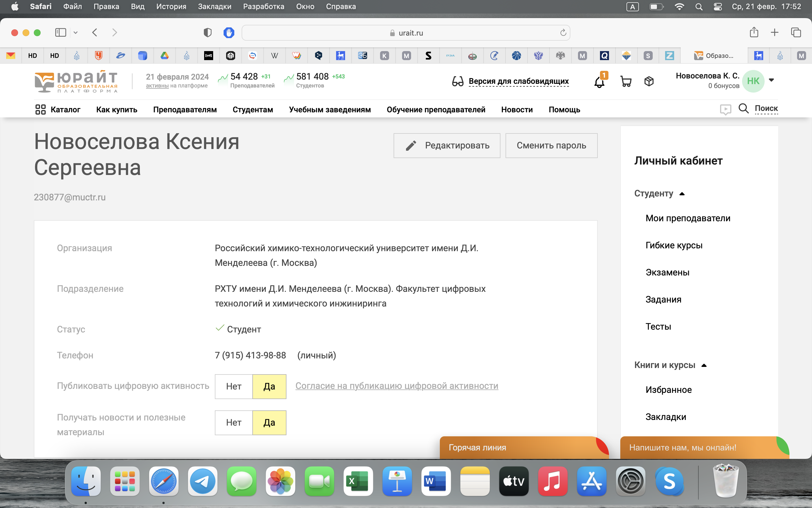Click the Редактировать button
The image size is (812, 508).
click(x=447, y=145)
